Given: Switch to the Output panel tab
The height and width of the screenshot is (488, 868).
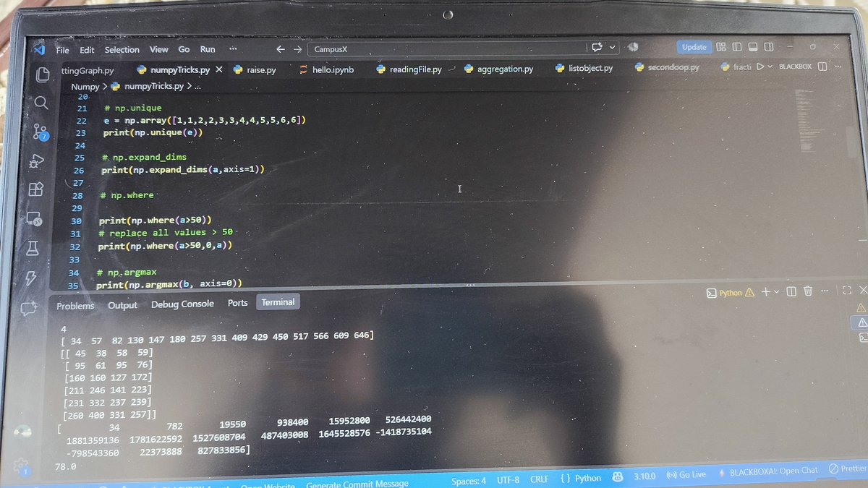Looking at the screenshot, I should click(x=123, y=305).
